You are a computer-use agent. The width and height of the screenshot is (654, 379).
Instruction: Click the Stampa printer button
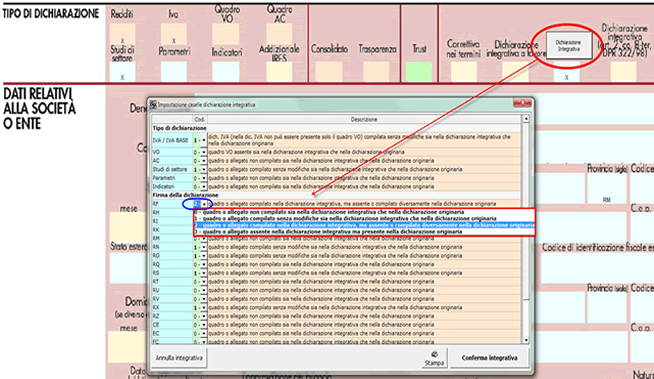434,358
